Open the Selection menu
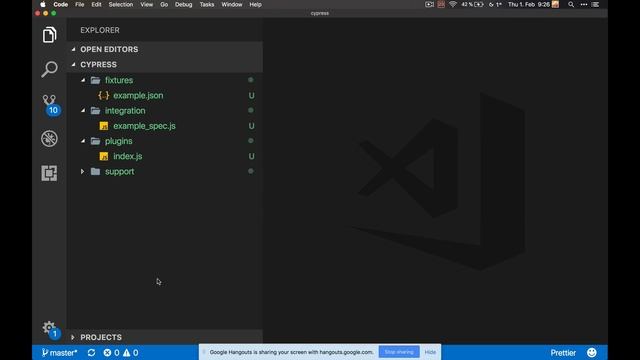Image resolution: width=640 pixels, height=360 pixels. (x=121, y=4)
